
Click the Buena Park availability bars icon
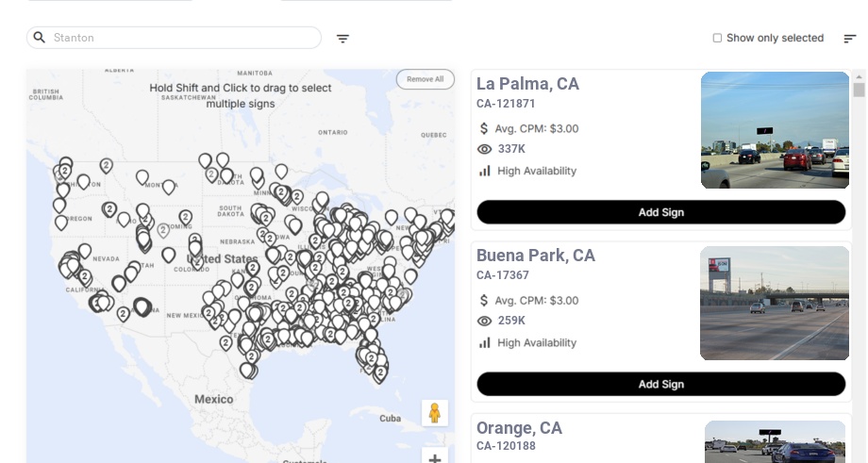coord(485,342)
